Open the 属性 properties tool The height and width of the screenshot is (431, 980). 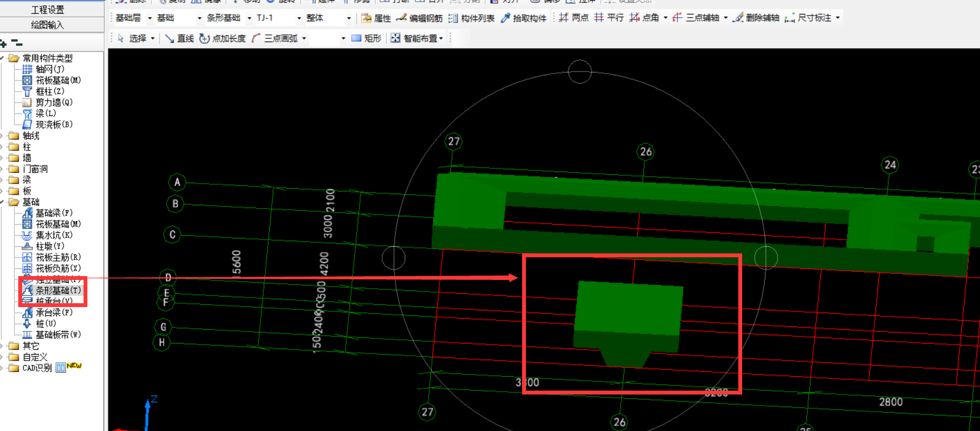tap(376, 18)
